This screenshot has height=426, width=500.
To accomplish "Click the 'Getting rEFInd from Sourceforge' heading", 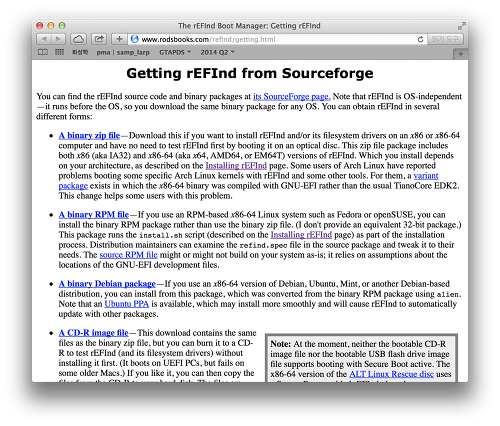I will pyautogui.click(x=250, y=73).
